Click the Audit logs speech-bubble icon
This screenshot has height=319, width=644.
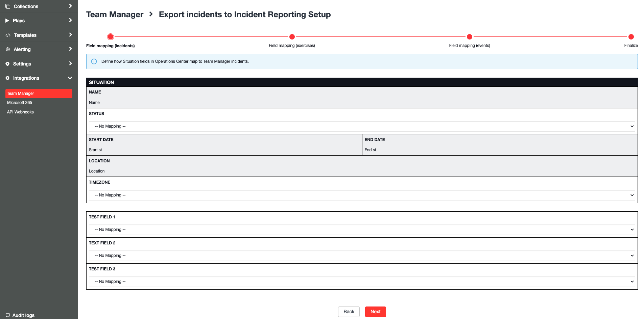[8, 315]
